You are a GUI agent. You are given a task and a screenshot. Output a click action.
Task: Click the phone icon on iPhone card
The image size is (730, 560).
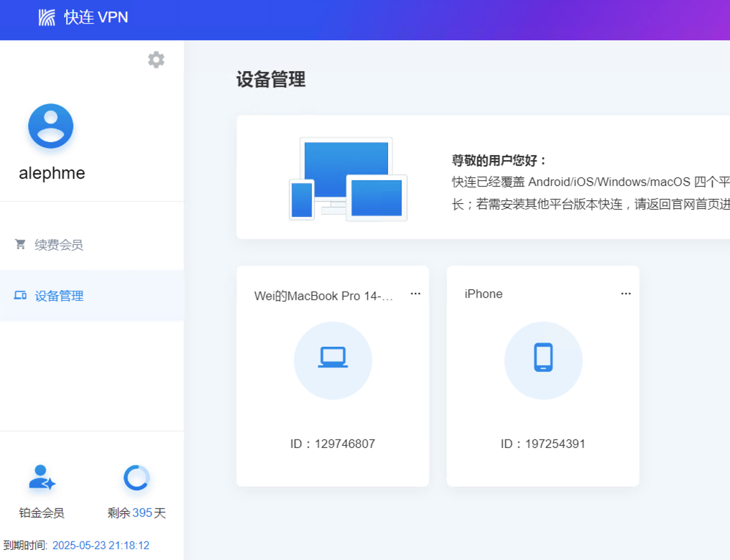(543, 358)
